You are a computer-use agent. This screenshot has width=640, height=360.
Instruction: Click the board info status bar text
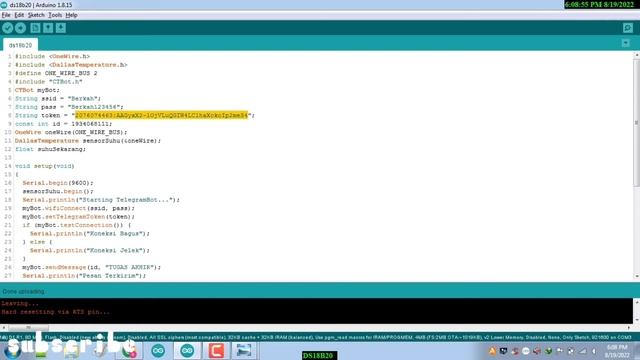click(316, 338)
